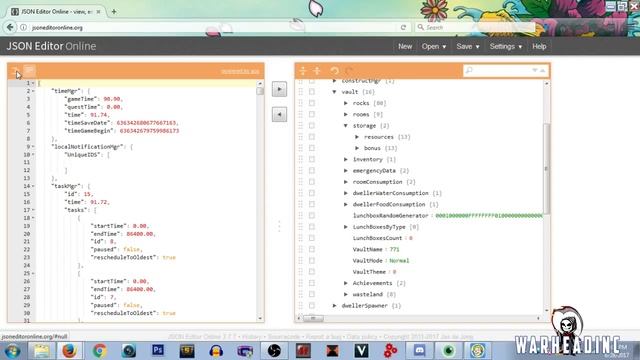Click the compact JSON icon in code panel

(x=29, y=71)
